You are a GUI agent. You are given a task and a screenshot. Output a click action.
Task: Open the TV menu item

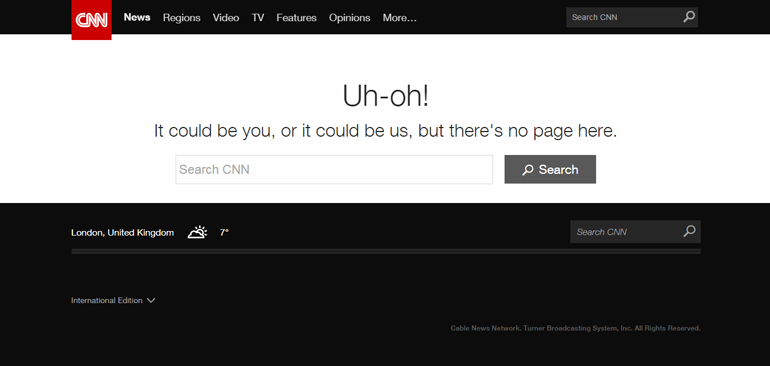(x=258, y=18)
